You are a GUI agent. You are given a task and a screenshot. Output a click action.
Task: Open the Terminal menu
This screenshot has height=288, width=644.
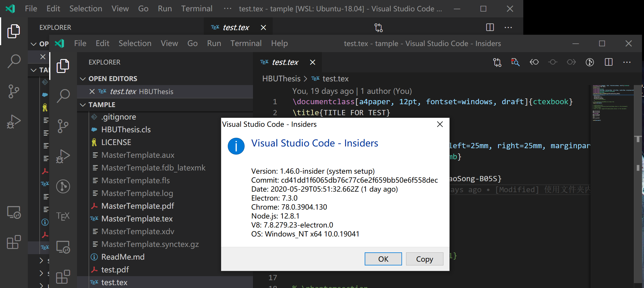tap(246, 43)
